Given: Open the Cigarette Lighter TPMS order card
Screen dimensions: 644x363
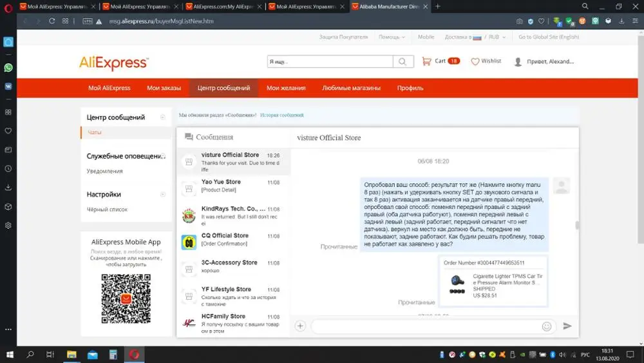Looking at the screenshot, I should pos(493,281).
